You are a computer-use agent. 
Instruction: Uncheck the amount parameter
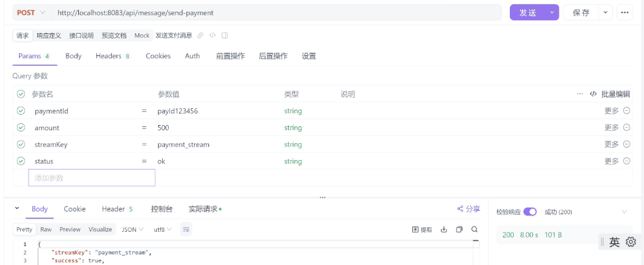[21, 128]
